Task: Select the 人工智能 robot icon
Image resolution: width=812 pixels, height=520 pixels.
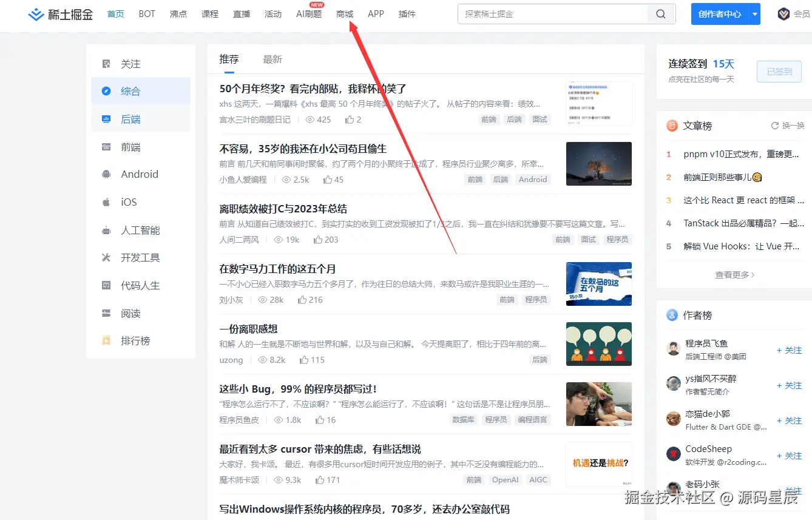Action: pyautogui.click(x=107, y=230)
